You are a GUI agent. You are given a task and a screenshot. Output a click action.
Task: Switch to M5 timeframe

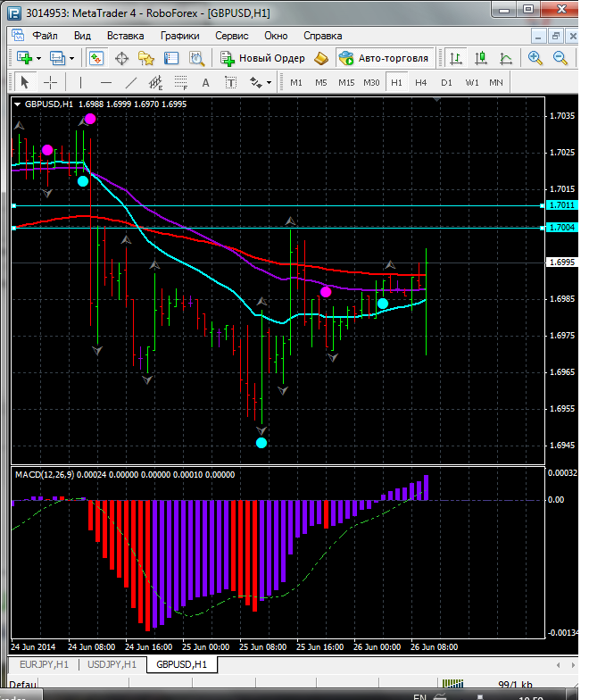click(321, 82)
